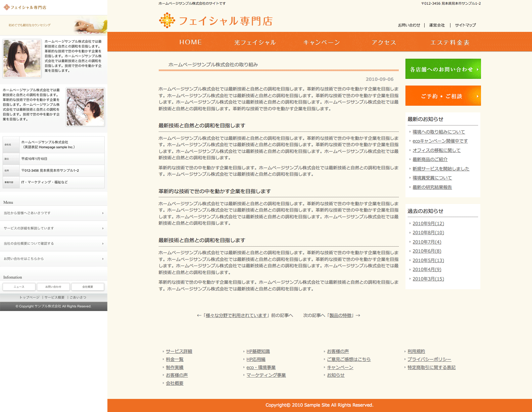This screenshot has height=412, width=532.
Task: Go to next article 製品の特徴
Action: [x=340, y=315]
